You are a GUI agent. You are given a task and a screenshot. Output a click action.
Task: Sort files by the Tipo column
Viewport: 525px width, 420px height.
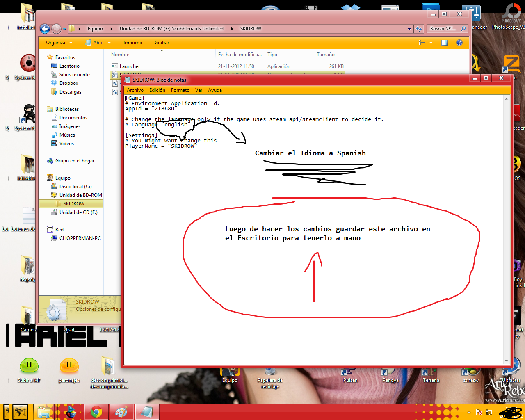289,55
